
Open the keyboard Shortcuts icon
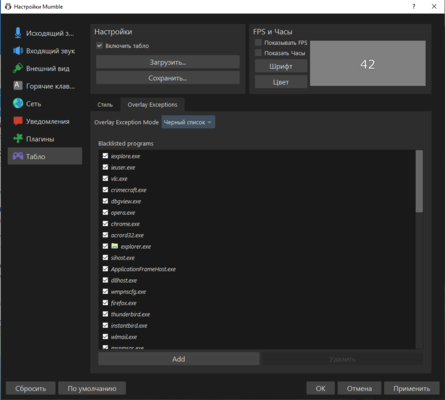point(18,86)
